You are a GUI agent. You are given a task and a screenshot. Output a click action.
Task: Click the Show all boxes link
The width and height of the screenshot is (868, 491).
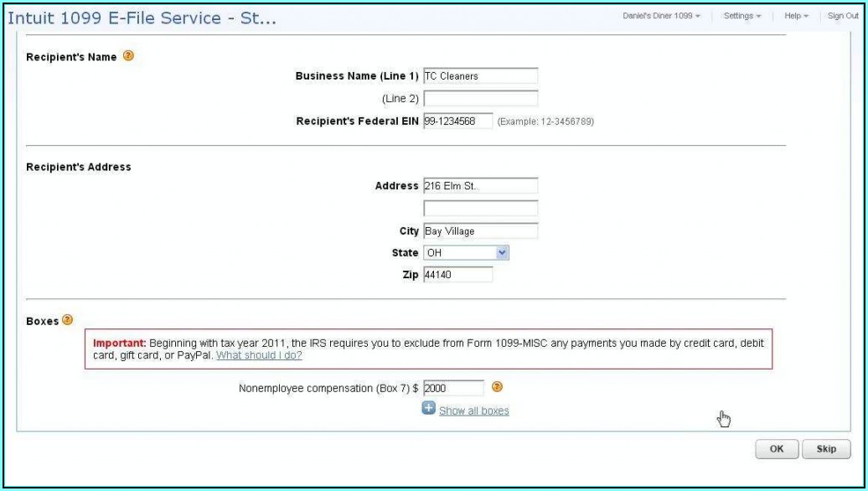tap(473, 411)
